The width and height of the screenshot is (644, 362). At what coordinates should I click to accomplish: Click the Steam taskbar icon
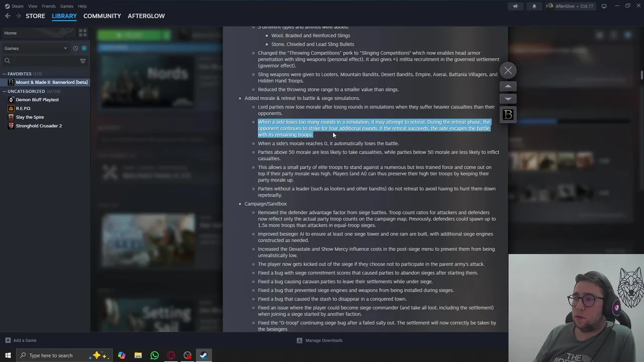tap(204, 355)
